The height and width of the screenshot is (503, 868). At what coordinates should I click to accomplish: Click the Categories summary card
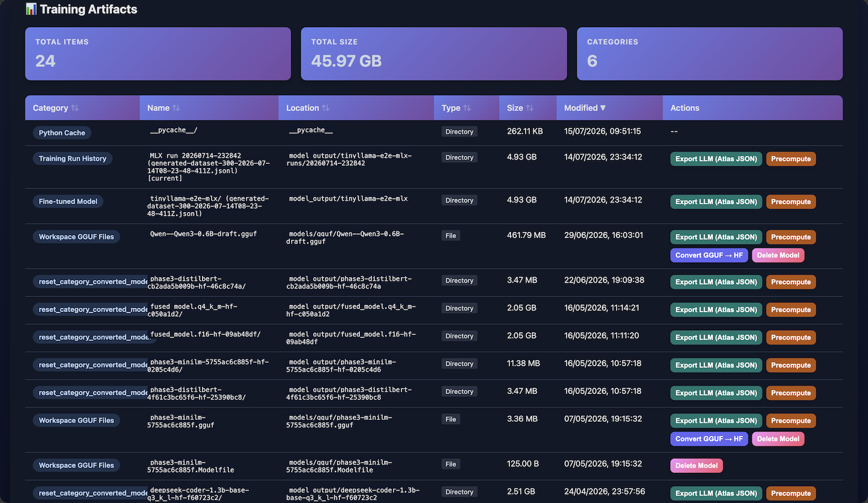point(709,54)
